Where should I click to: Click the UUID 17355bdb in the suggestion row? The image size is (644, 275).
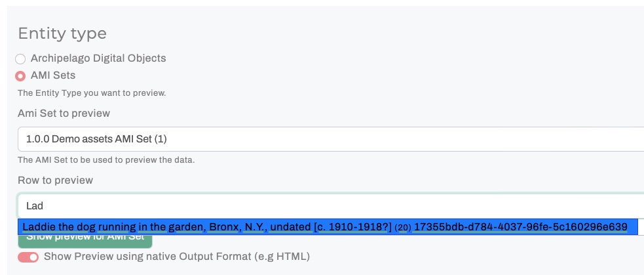[520, 227]
